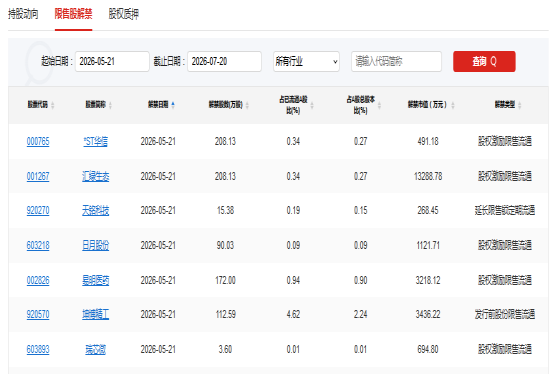Open the 日月股份 stock name link
Screen dimensions: 559x374
(x=96, y=245)
